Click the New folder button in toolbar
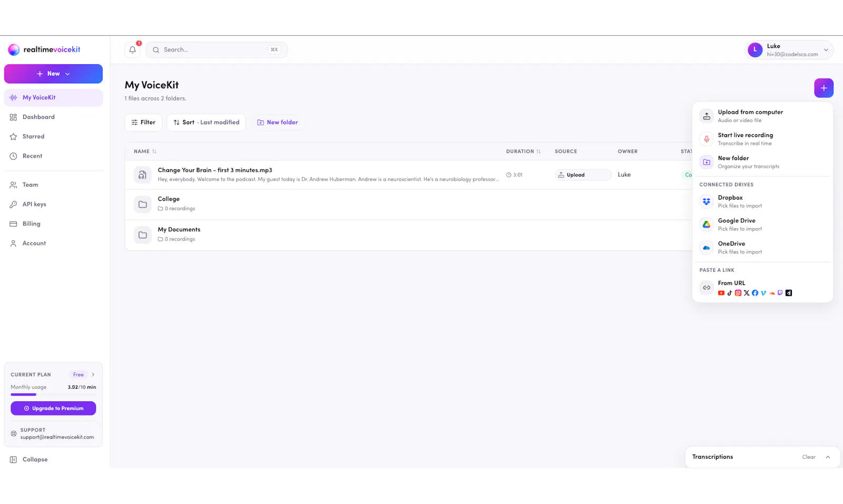The width and height of the screenshot is (843, 504). pos(277,122)
